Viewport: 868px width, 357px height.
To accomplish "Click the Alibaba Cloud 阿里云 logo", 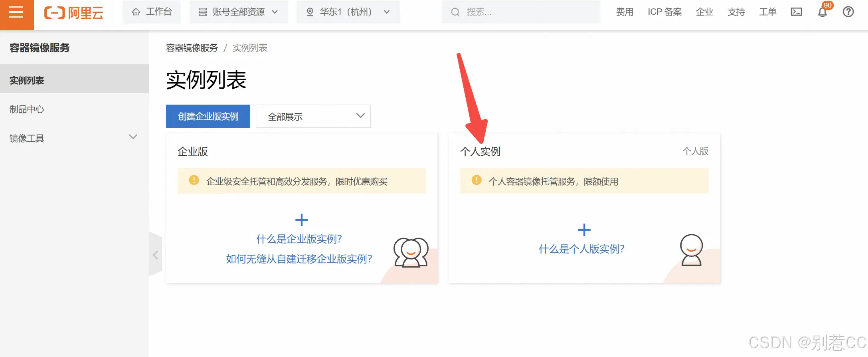I will pos(74,12).
